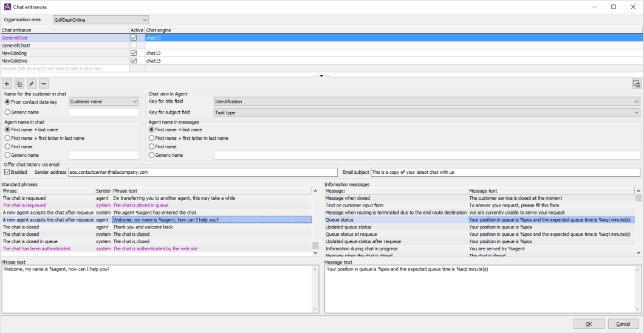The height and width of the screenshot is (333, 644).
Task: Click the export icon at toolbar right
Action: [x=636, y=84]
